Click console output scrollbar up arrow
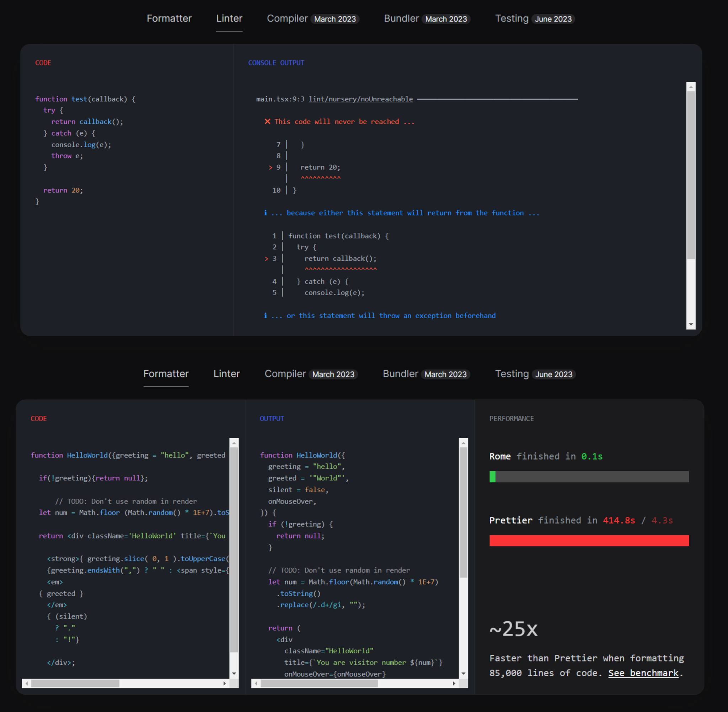 coord(691,87)
